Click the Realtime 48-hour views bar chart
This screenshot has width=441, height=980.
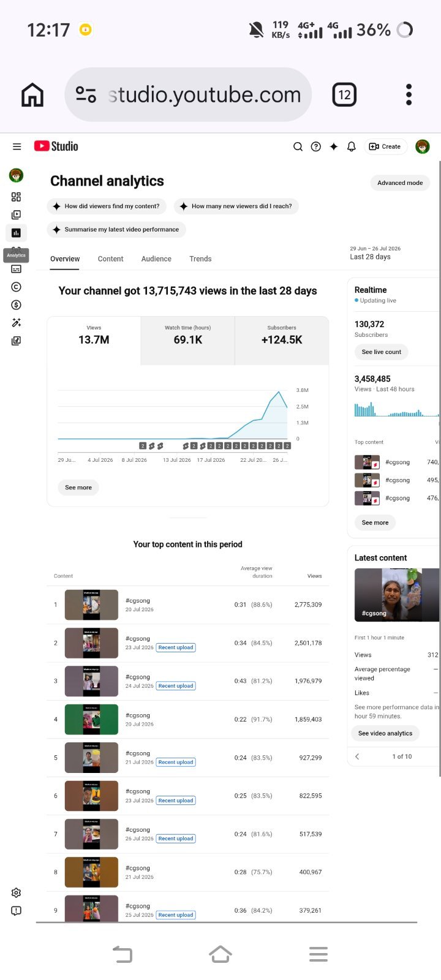[397, 409]
